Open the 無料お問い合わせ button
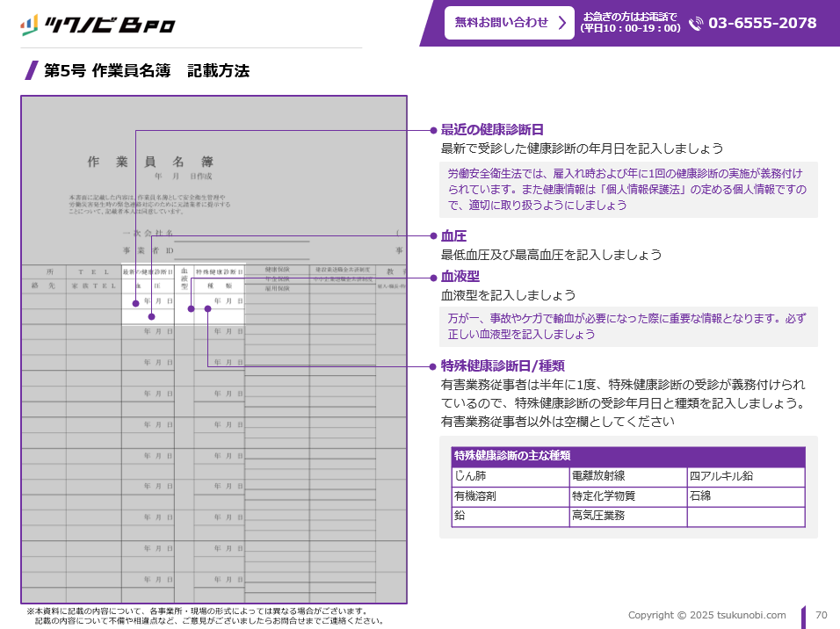 (x=509, y=23)
